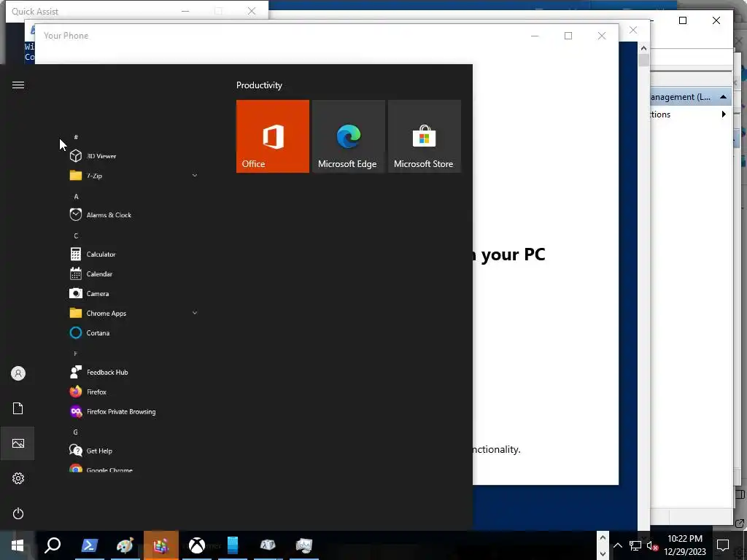Open the Xbox taskbar icon
The image size is (747, 560).
(x=197, y=545)
